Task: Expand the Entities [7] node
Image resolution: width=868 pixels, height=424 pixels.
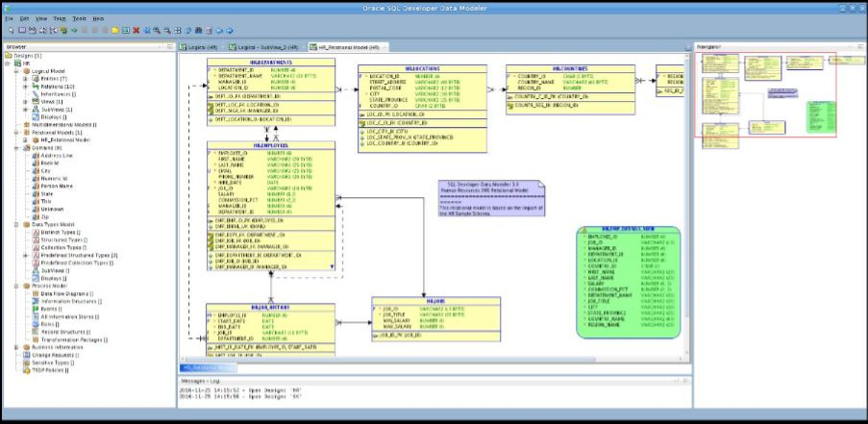Action: point(25,79)
